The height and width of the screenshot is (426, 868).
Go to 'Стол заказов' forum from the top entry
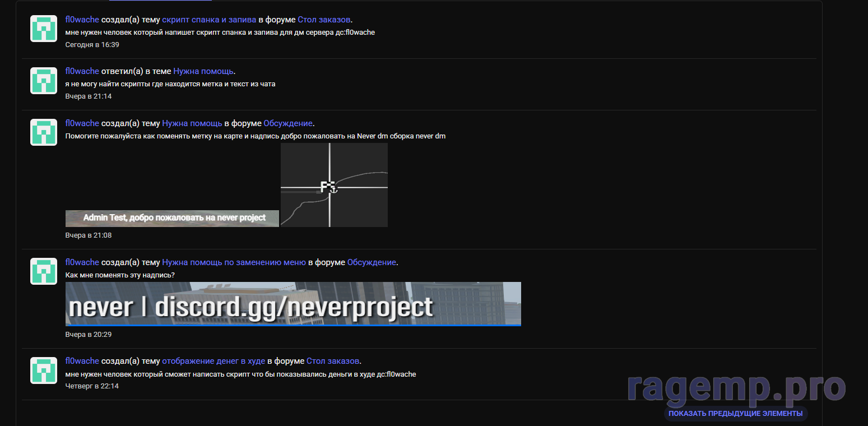pyautogui.click(x=324, y=20)
